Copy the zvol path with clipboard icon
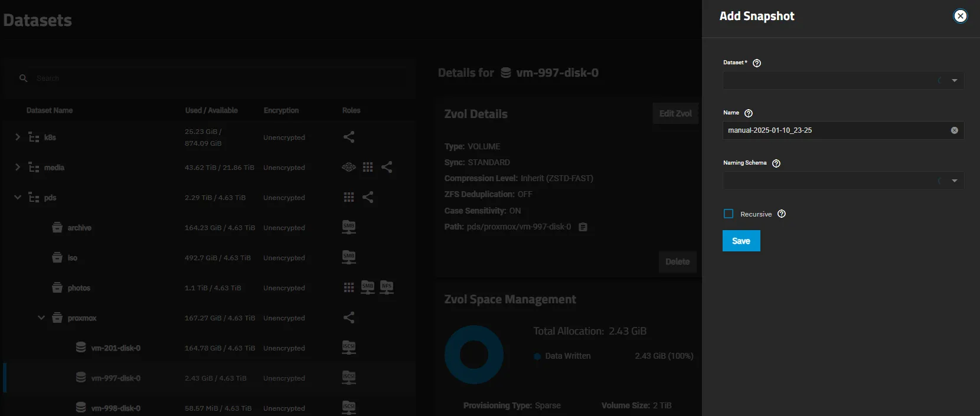 (583, 227)
